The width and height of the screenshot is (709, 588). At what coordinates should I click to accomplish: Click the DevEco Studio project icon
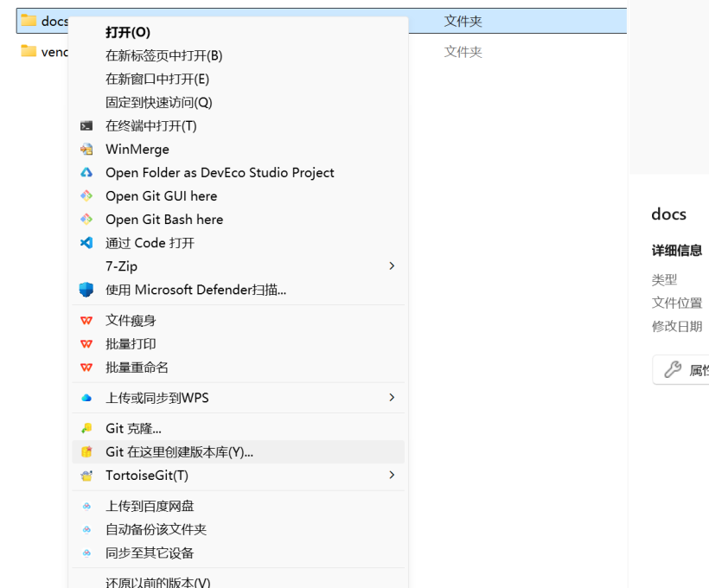tap(86, 173)
